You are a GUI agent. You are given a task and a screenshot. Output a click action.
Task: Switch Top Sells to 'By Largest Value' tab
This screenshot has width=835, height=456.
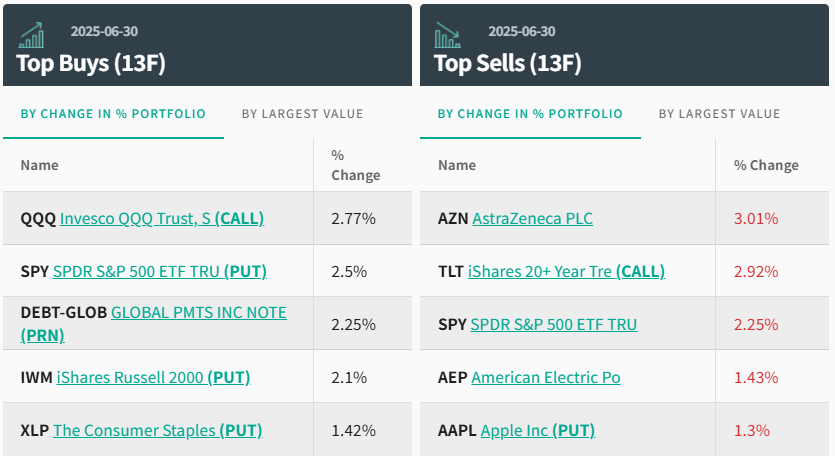(x=719, y=114)
